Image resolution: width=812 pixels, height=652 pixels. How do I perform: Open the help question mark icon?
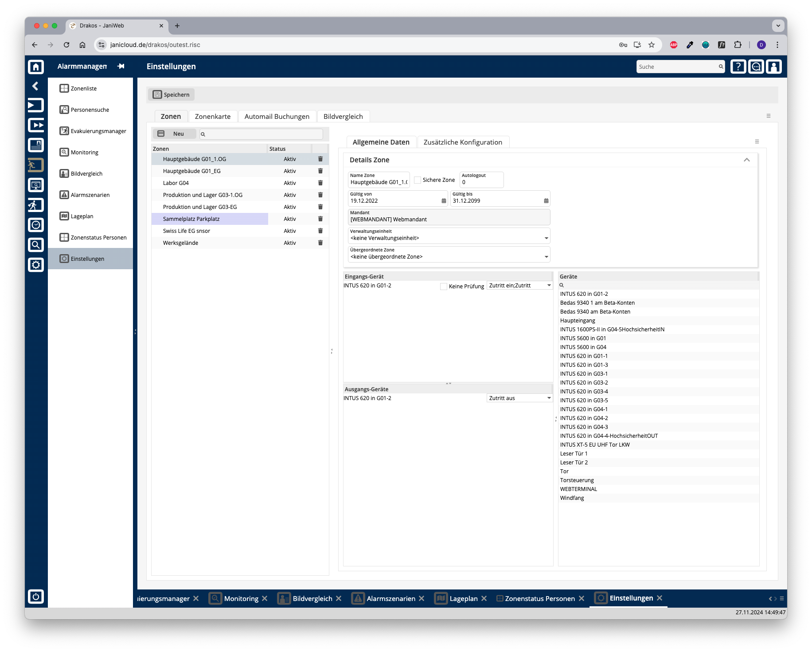click(738, 67)
